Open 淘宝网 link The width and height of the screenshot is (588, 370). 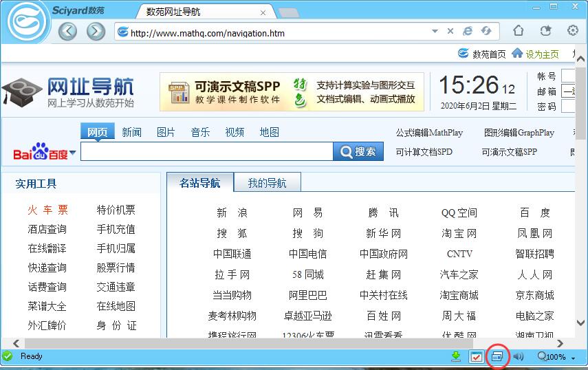tap(459, 234)
